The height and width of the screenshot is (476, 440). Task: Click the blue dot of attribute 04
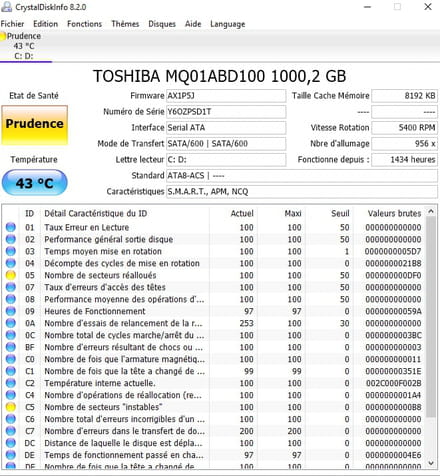(x=11, y=263)
